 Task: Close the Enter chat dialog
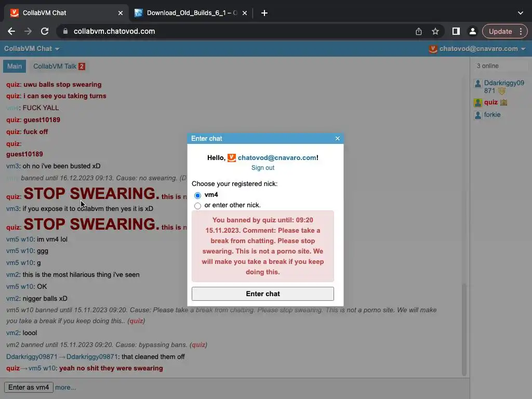(x=338, y=138)
